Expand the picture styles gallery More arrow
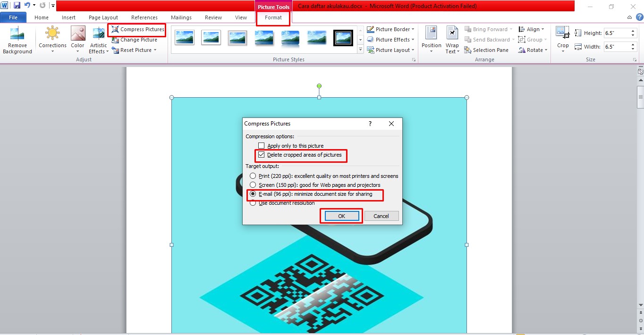The image size is (644, 335). click(x=360, y=50)
